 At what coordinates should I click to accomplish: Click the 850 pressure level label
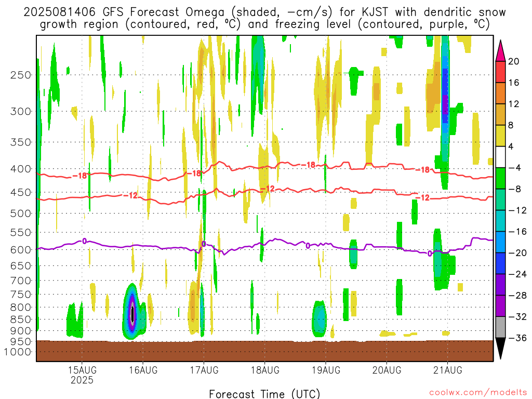click(x=21, y=320)
